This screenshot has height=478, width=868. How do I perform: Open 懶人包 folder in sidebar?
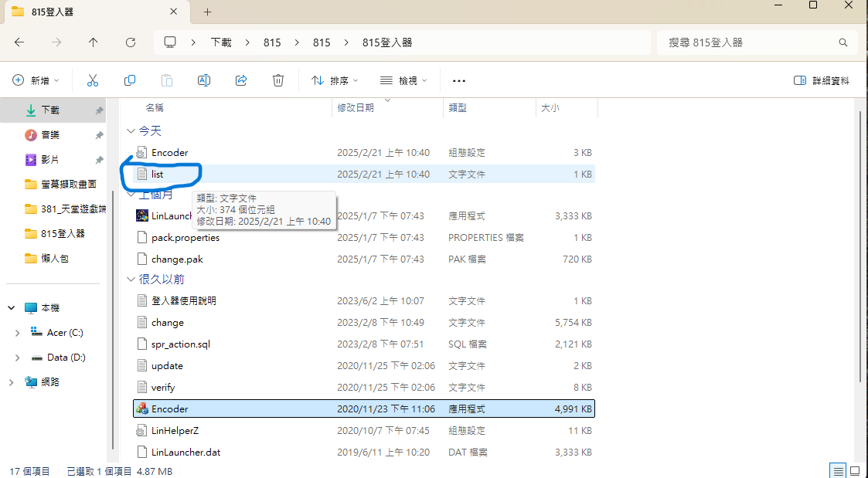click(x=46, y=259)
